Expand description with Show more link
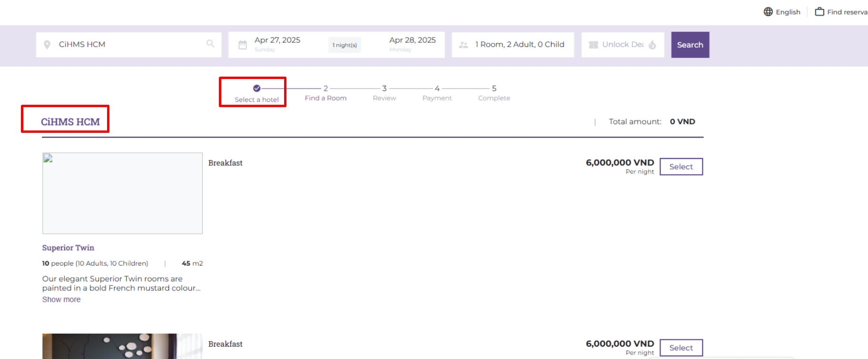The image size is (868, 359). coord(61,299)
